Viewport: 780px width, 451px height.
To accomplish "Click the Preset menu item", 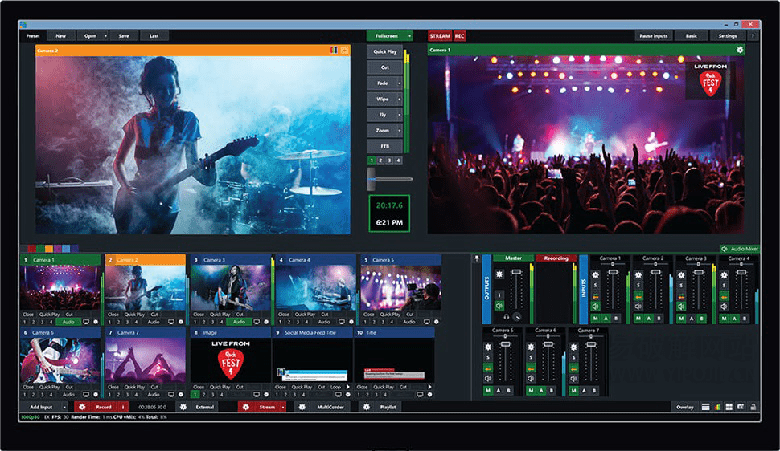I will (33, 35).
